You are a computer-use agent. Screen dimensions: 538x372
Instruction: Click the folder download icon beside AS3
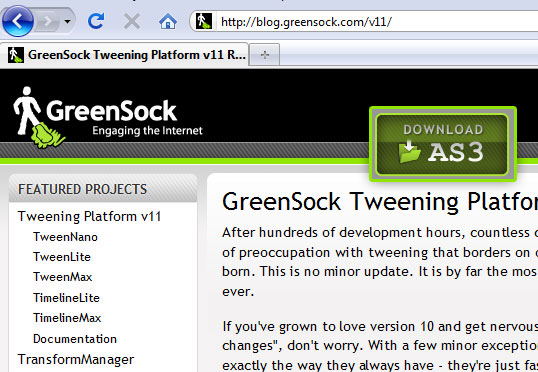[409, 152]
